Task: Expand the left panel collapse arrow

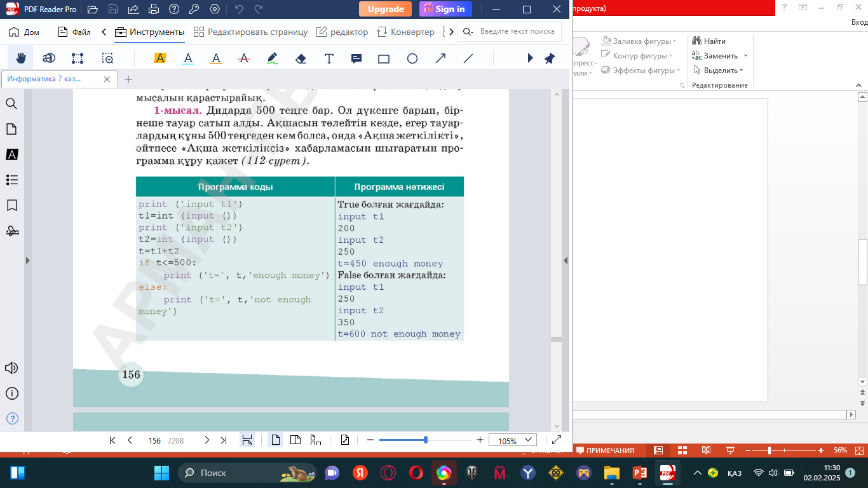Action: tap(27, 261)
